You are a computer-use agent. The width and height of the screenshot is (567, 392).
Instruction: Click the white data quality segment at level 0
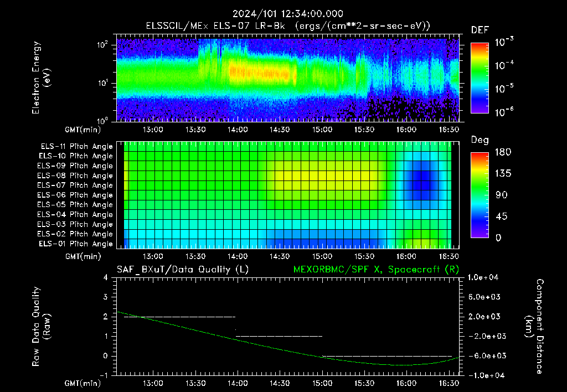click(x=387, y=356)
